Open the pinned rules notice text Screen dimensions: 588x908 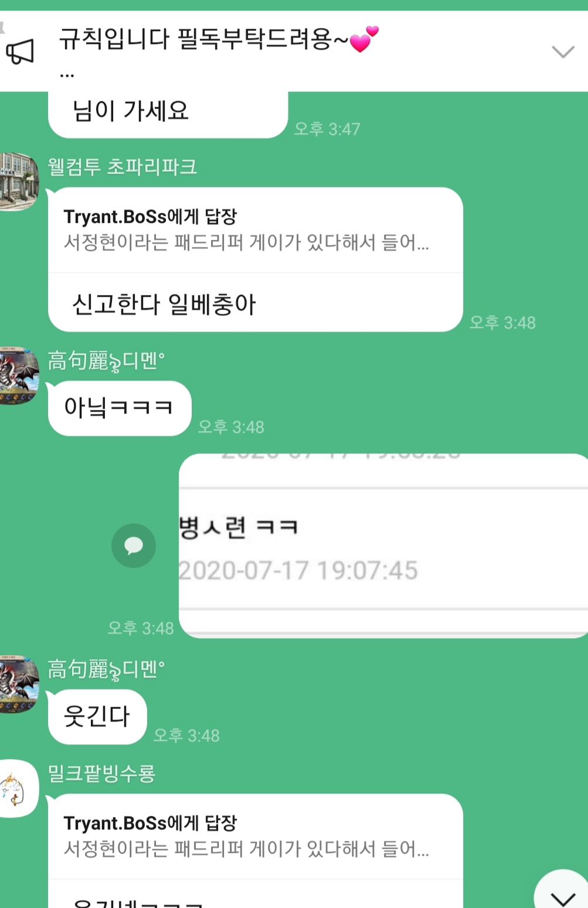(x=219, y=40)
